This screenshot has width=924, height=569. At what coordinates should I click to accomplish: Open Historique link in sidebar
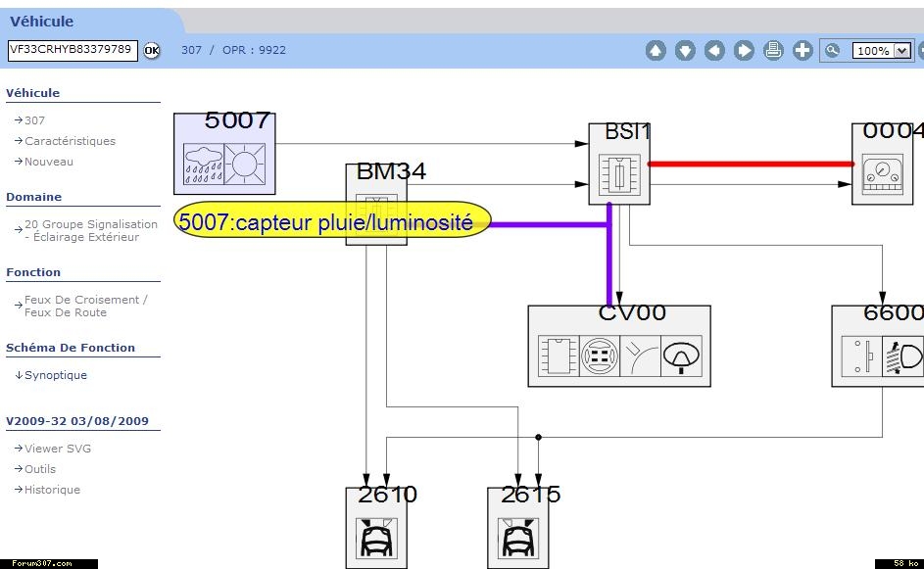pyautogui.click(x=52, y=490)
